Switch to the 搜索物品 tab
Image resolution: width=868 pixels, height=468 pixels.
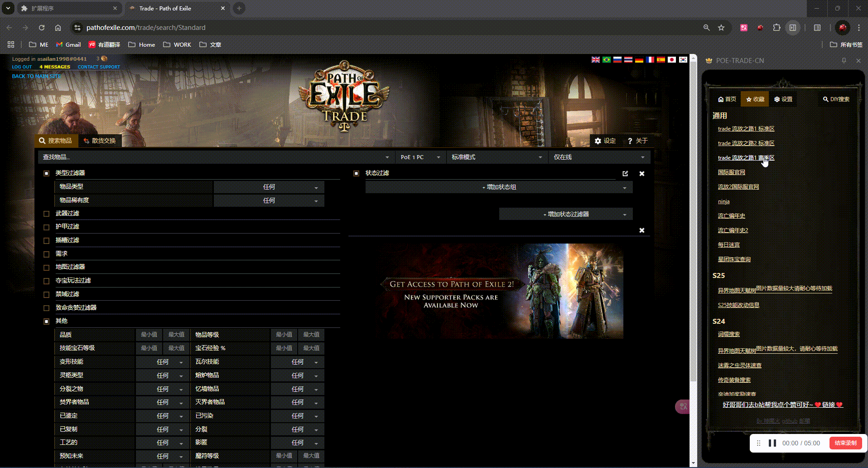[x=56, y=141]
